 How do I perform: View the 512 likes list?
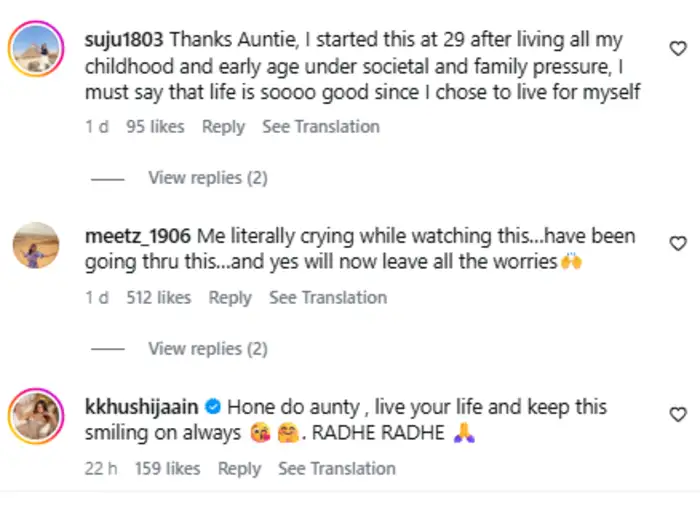(159, 298)
